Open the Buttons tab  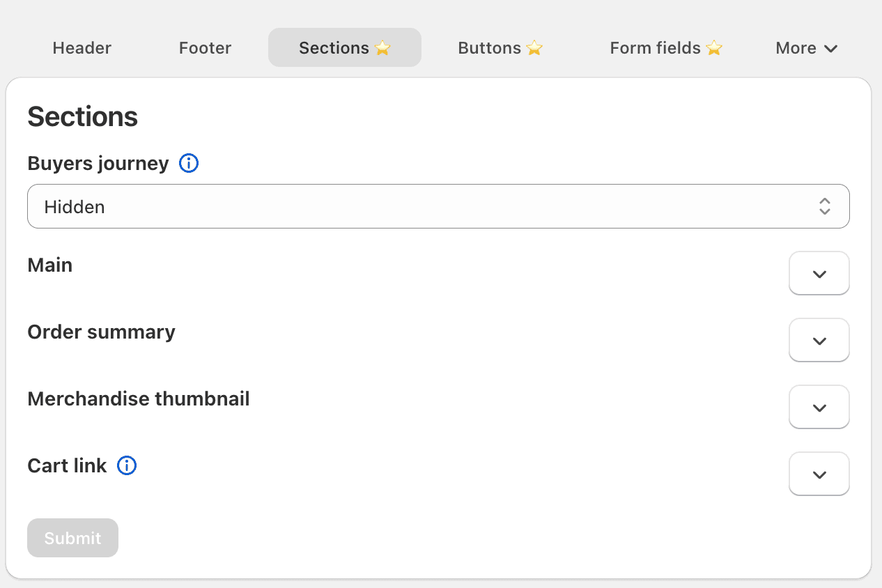pos(489,48)
